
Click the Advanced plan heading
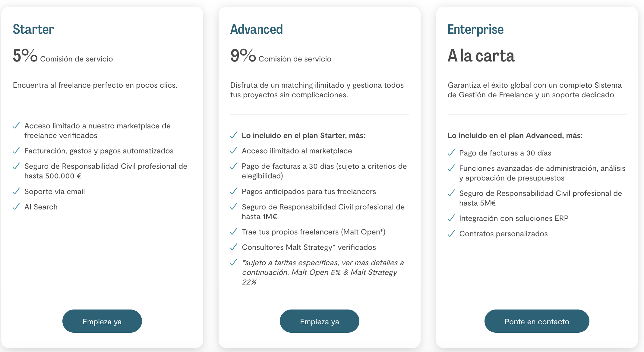(x=257, y=29)
